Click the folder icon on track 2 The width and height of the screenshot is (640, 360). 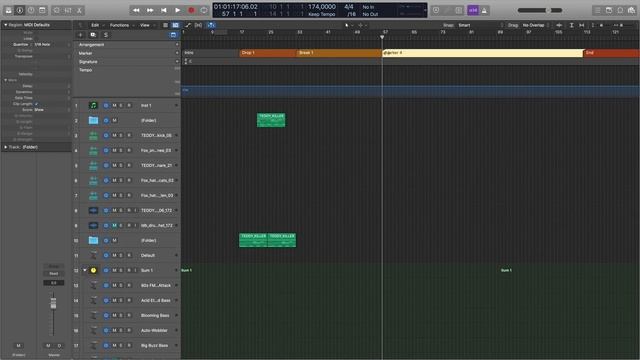tap(93, 120)
